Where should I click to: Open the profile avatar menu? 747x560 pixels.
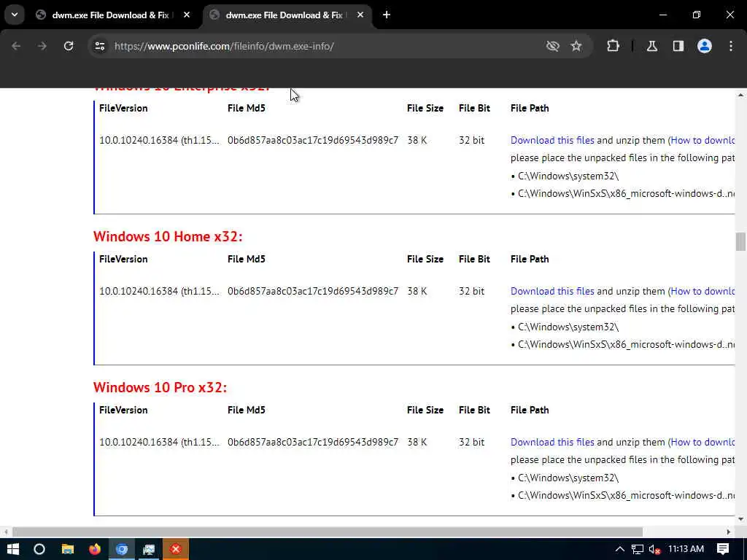(705, 46)
